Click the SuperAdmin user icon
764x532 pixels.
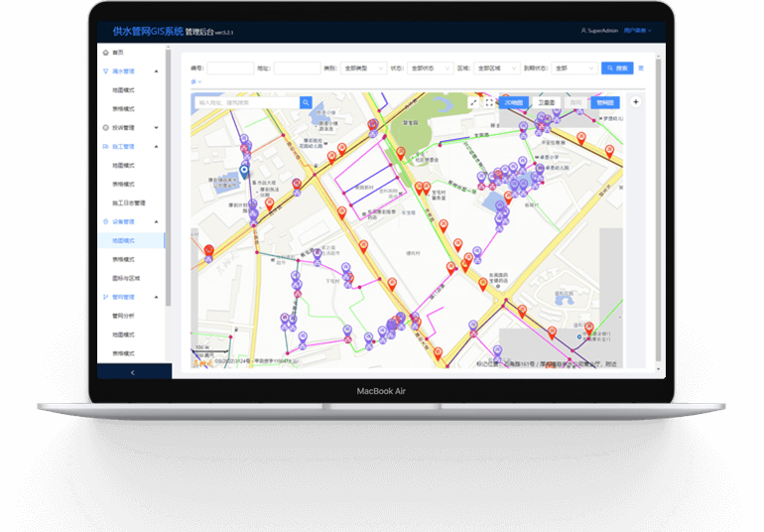point(583,31)
